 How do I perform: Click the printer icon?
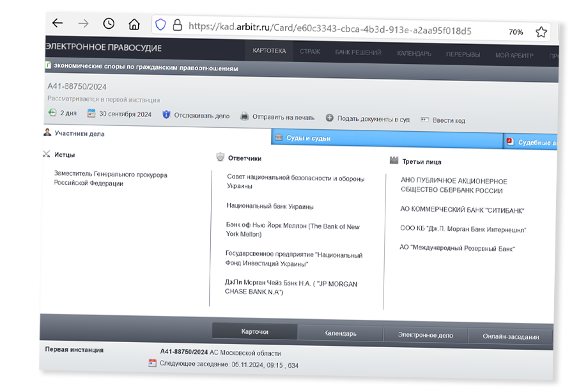245,116
